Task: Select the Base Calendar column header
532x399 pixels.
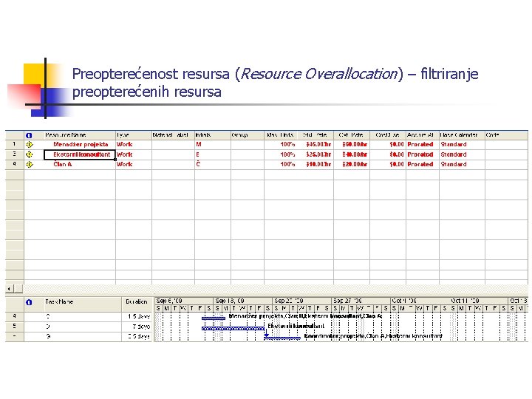Action: 462,135
